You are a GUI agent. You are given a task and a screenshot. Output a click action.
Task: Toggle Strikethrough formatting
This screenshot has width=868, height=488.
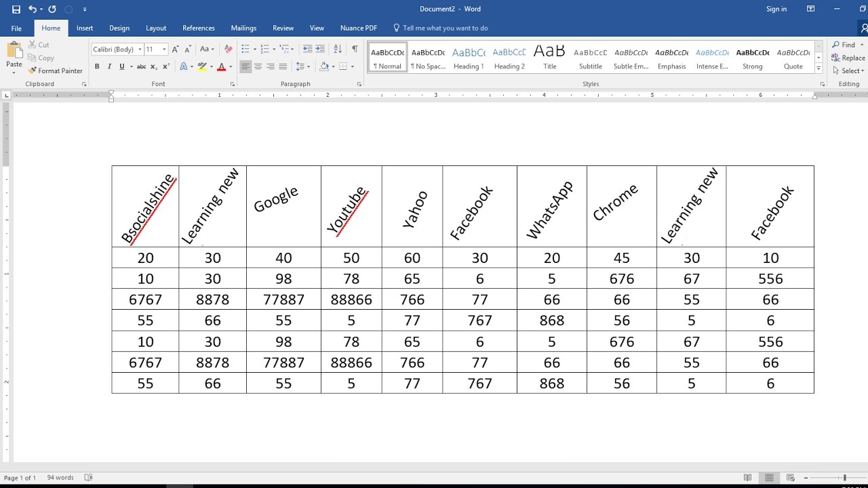(x=141, y=66)
